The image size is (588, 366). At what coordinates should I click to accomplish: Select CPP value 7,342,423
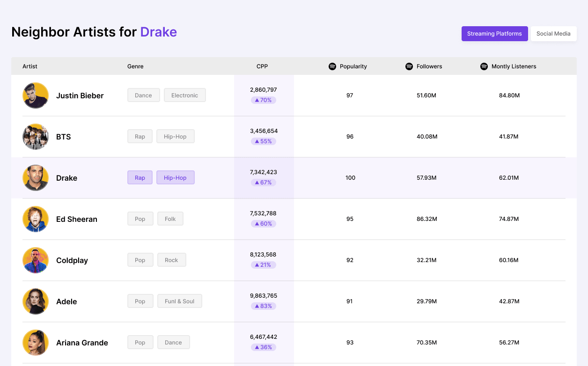tap(264, 172)
